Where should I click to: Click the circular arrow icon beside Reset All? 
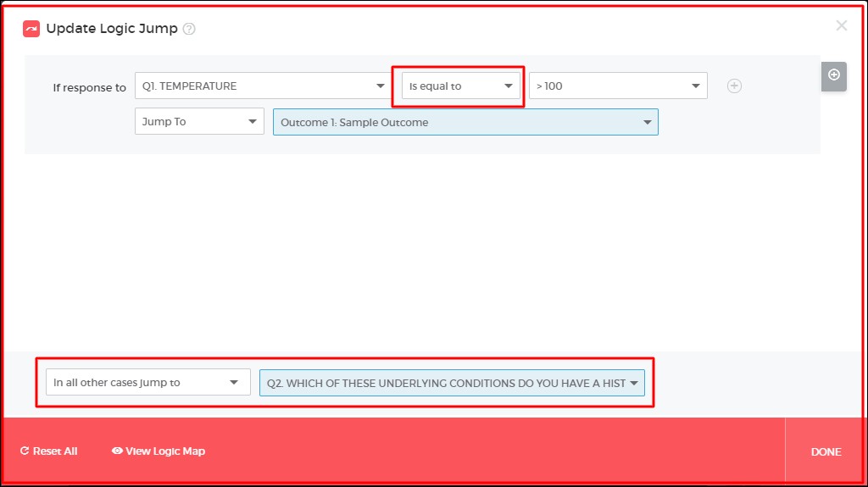pos(25,451)
